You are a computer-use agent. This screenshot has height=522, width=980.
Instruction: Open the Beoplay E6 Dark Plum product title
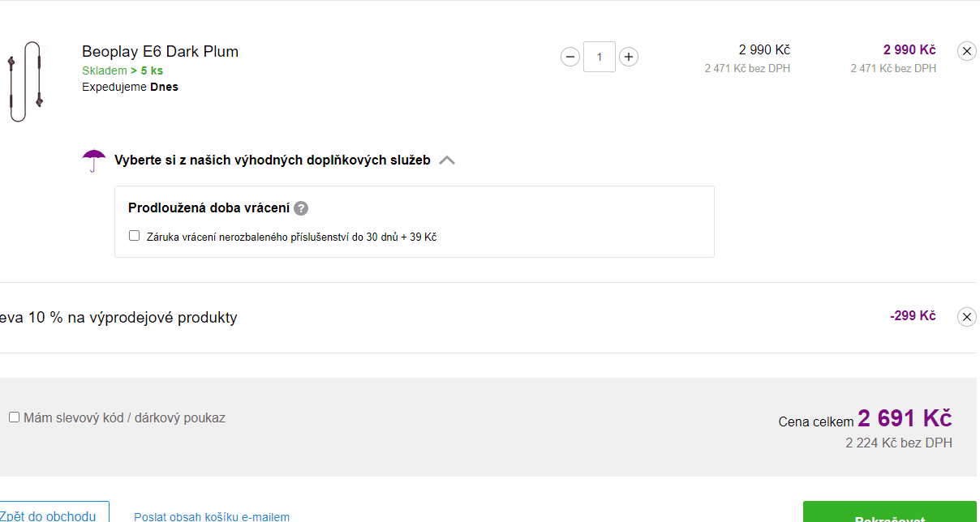160,52
